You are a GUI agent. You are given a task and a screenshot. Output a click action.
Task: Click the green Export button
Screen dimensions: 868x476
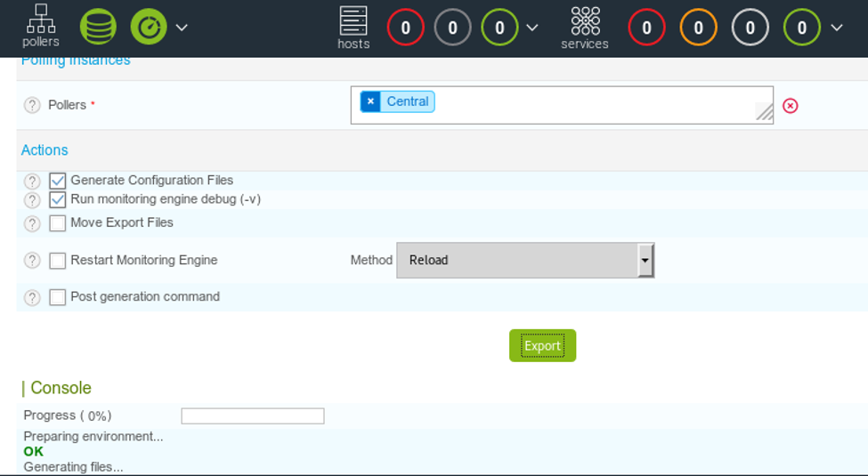pos(542,346)
